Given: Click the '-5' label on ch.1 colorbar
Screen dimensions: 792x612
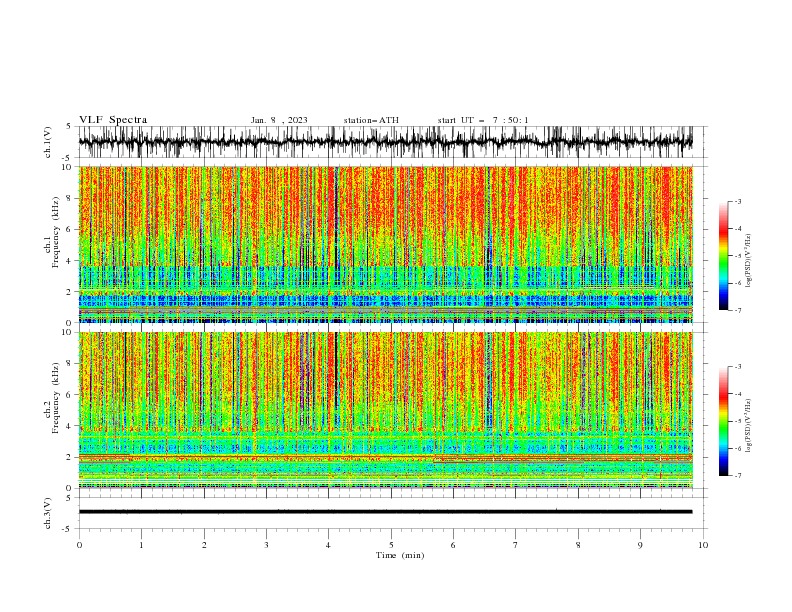Looking at the screenshot, I should (738, 256).
